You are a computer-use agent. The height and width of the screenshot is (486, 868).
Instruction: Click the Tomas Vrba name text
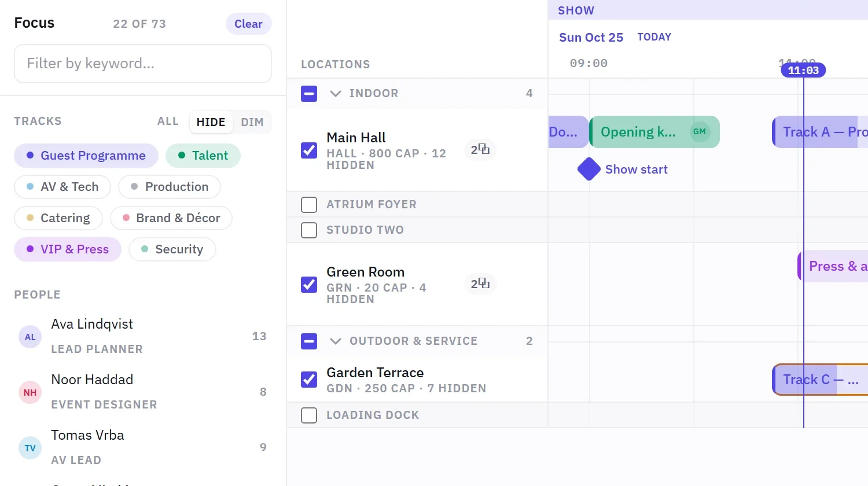87,435
